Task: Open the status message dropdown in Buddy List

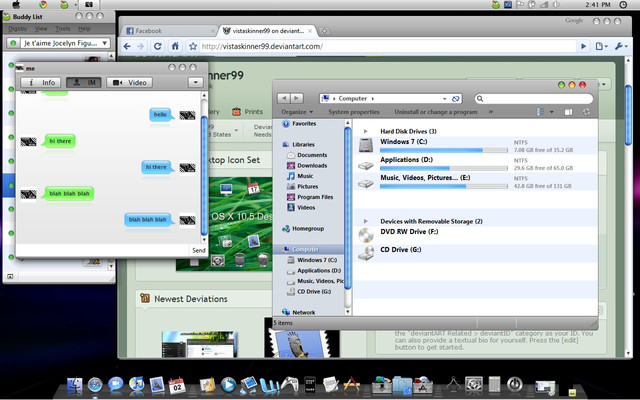Action: (x=105, y=43)
